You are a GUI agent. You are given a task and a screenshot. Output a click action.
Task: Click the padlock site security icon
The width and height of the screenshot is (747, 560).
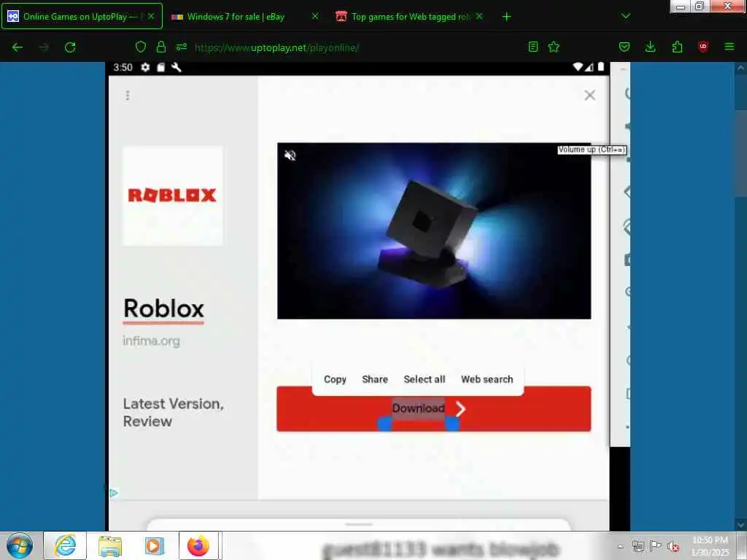pos(161,47)
